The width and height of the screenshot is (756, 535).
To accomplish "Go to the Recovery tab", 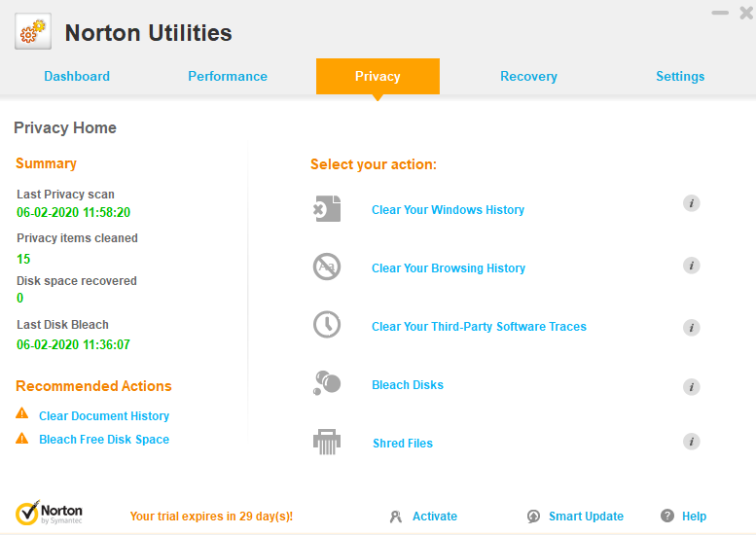I will tap(529, 76).
